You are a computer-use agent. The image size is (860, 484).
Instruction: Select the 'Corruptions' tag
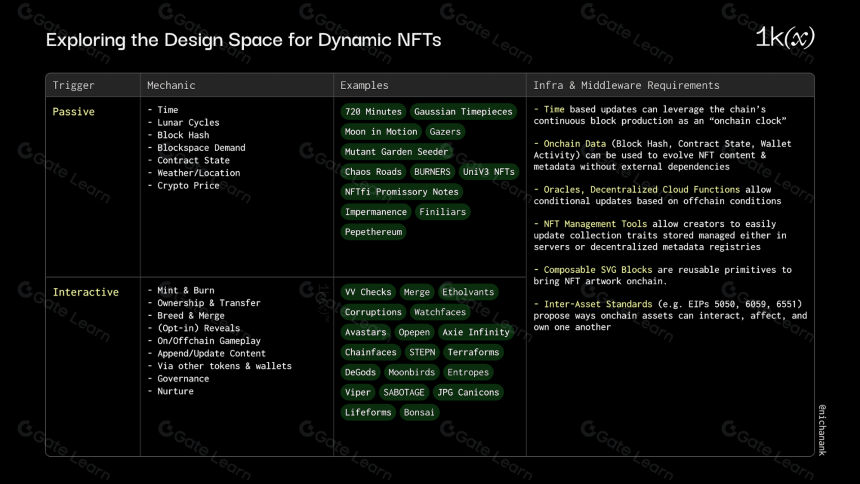click(373, 312)
